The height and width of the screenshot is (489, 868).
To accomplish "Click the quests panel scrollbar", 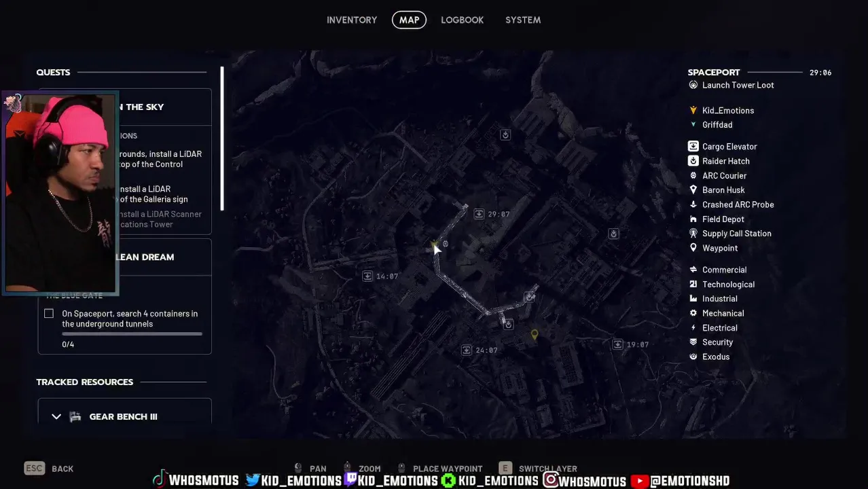I will click(x=222, y=139).
